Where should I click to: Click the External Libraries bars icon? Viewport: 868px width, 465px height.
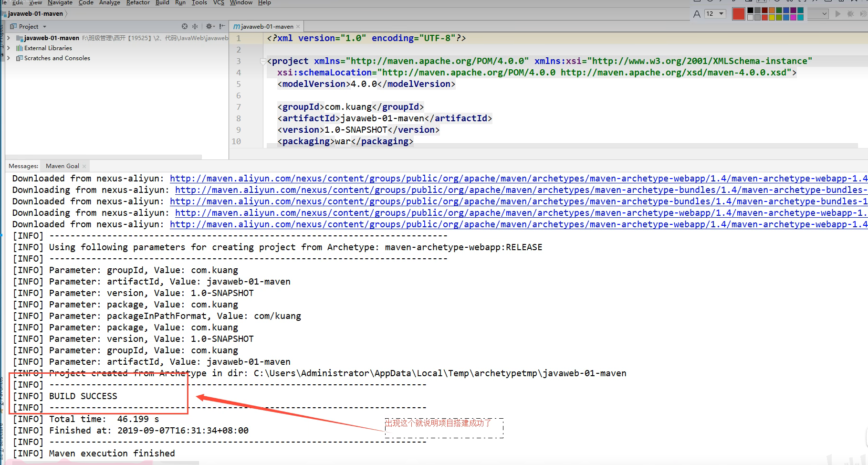coord(19,48)
